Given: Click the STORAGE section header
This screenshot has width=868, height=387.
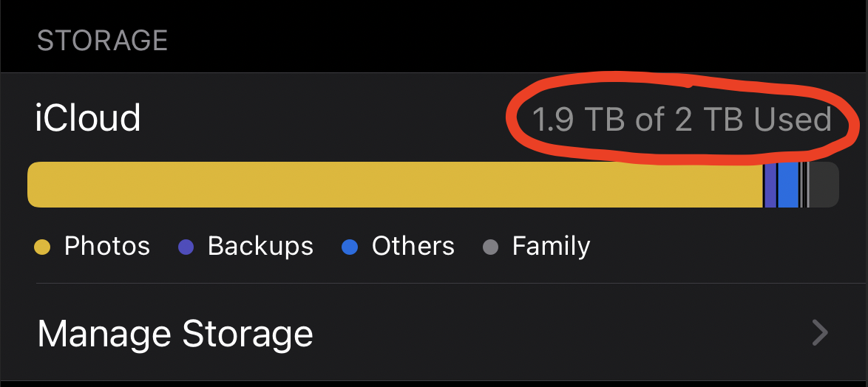Looking at the screenshot, I should pyautogui.click(x=103, y=41).
